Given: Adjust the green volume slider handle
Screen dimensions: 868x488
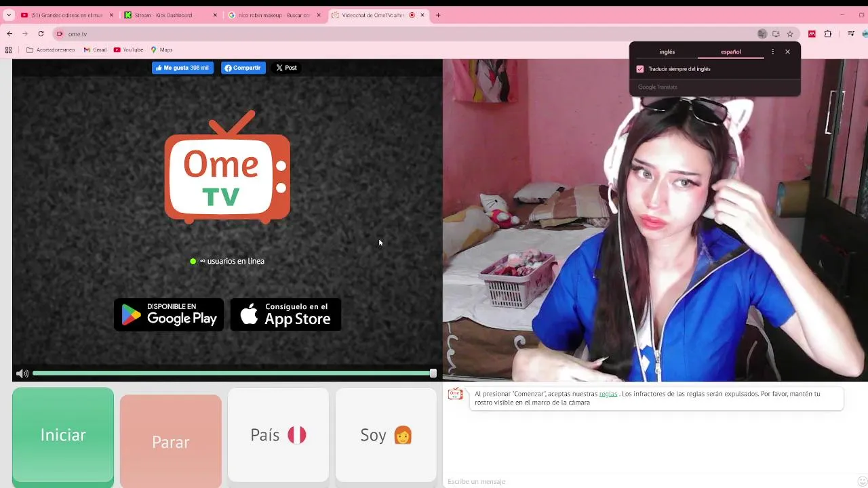Looking at the screenshot, I should [x=433, y=373].
